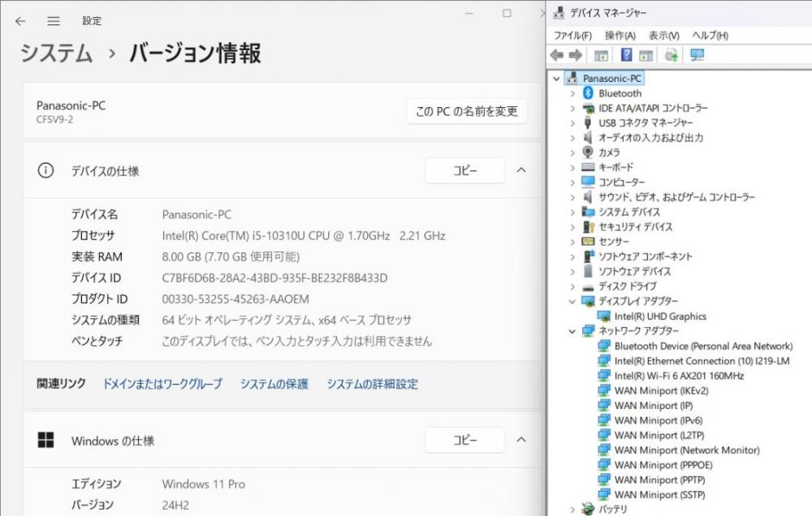Collapse the デバイスの仕様 section chevron
The height and width of the screenshot is (516, 812).
[x=521, y=170]
